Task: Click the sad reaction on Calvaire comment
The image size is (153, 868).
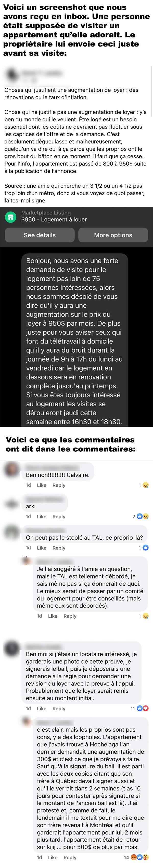Action: click(x=146, y=485)
